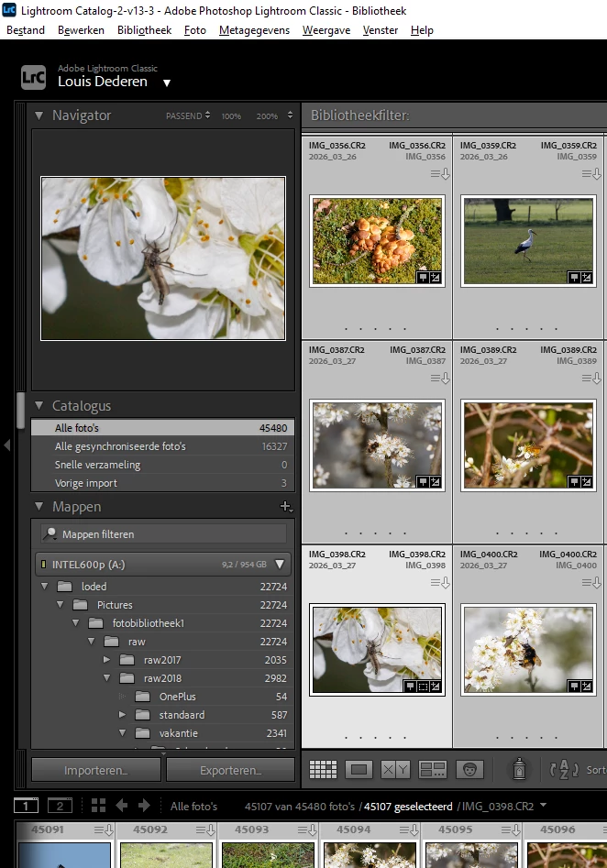Go back with left arrow icon
This screenshot has width=607, height=868.
click(121, 806)
